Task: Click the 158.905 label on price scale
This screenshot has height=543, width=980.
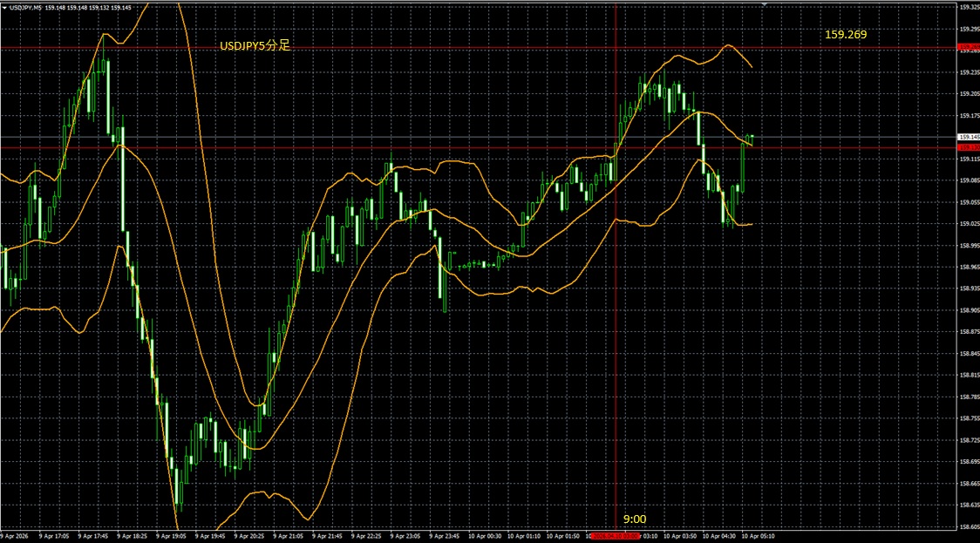Action: [x=968, y=310]
